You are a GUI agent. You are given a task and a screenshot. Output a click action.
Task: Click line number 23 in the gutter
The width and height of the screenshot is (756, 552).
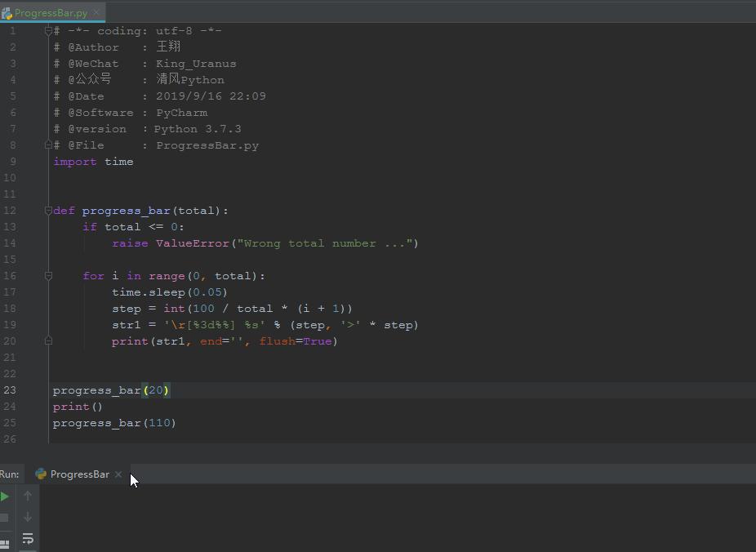[x=10, y=390]
